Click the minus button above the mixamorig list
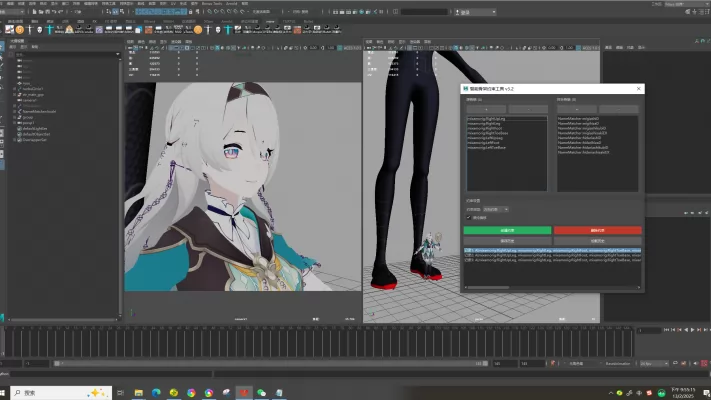This screenshot has width=711, height=400. point(528,109)
